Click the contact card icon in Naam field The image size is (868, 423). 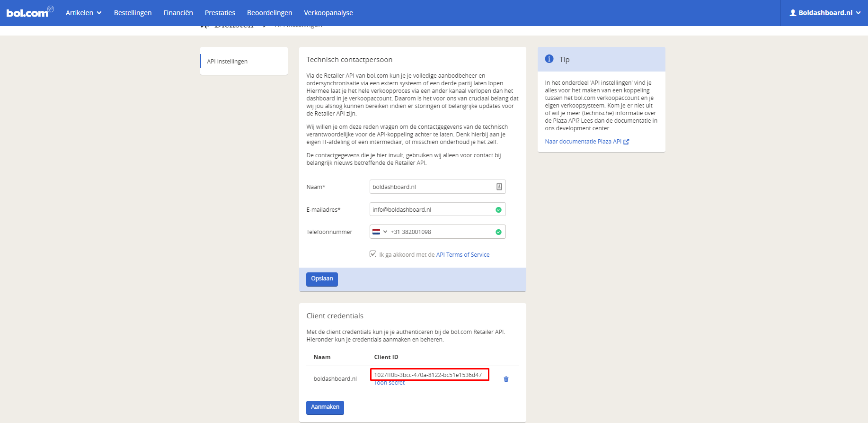click(499, 187)
